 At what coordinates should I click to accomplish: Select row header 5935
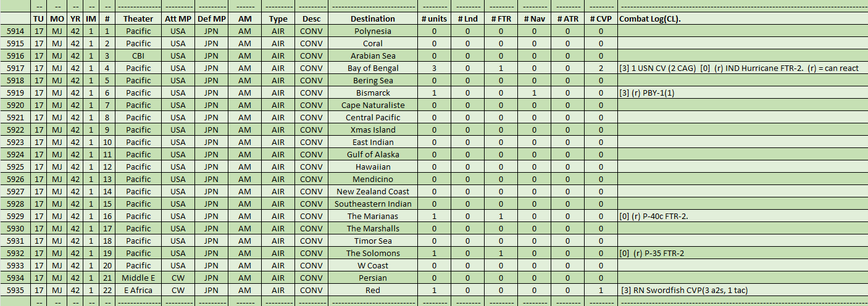pos(15,291)
